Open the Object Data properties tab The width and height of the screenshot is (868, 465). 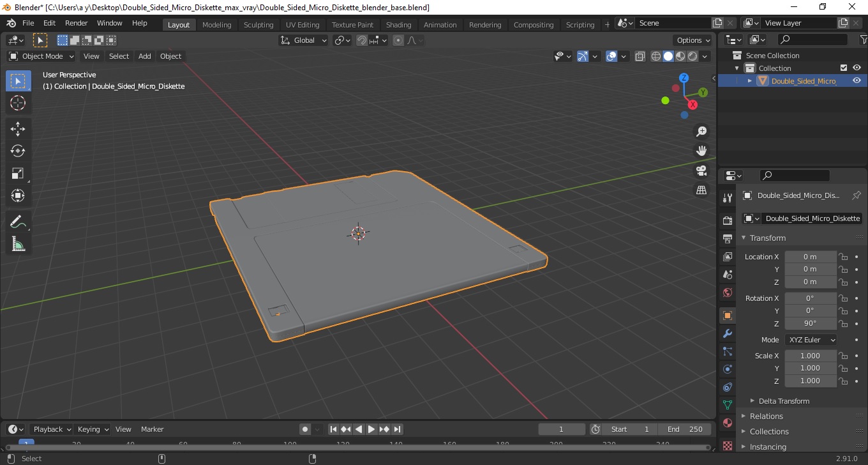[x=727, y=405]
